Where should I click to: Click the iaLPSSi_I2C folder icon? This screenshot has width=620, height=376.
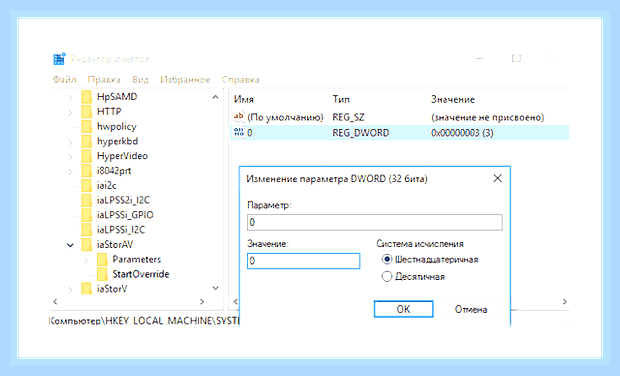[x=87, y=230]
